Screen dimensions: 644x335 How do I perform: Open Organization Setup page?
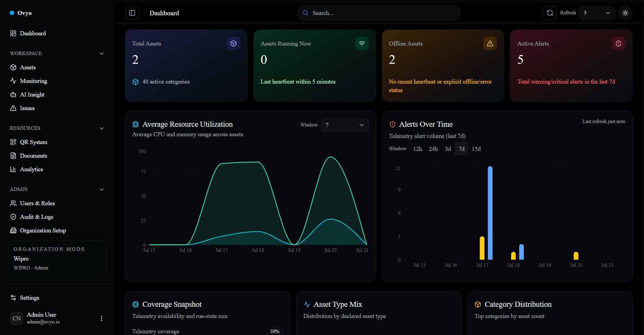[57, 230]
